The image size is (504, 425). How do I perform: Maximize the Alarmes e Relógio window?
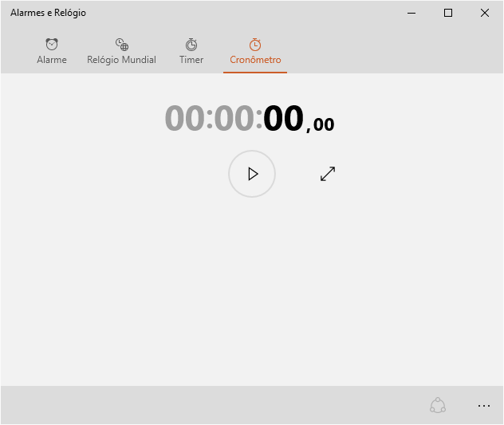(448, 13)
